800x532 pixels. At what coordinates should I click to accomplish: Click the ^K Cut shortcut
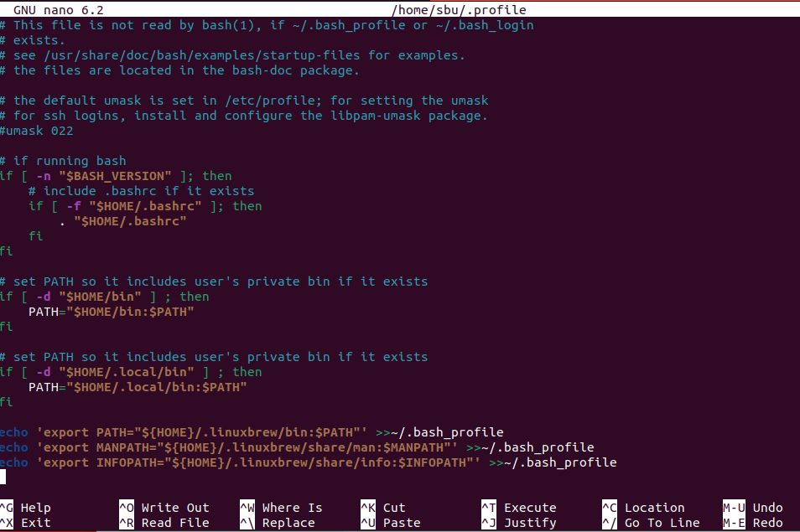pos(383,508)
